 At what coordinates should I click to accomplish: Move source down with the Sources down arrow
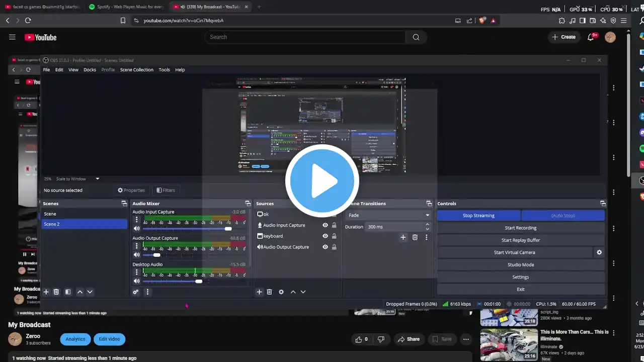point(303,292)
